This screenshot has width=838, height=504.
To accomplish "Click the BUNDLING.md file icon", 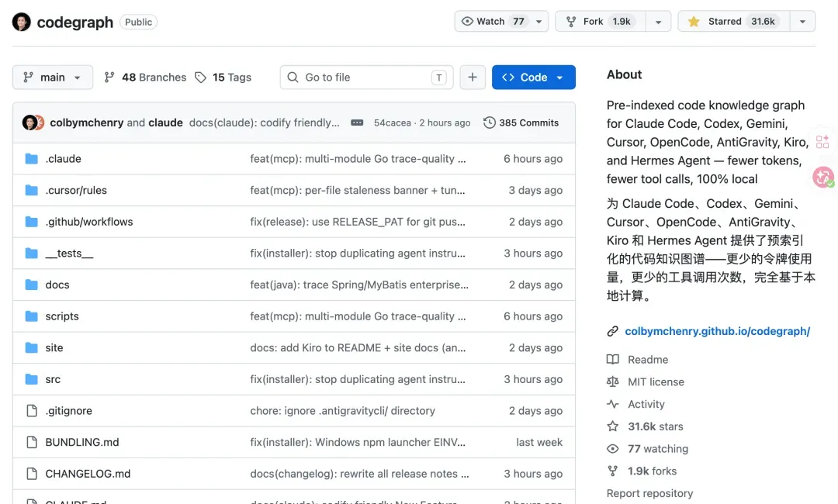I will [32, 442].
